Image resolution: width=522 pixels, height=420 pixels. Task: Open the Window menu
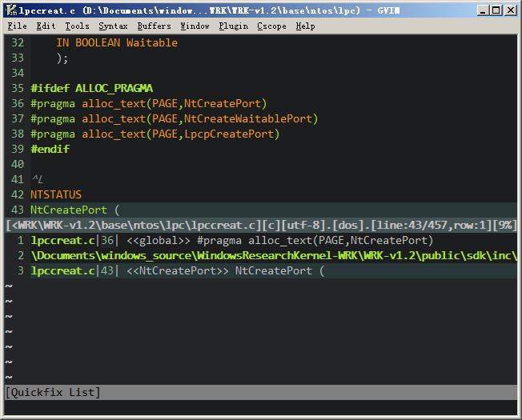[x=195, y=26]
